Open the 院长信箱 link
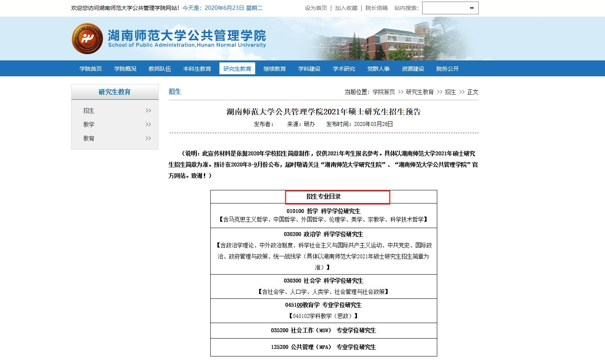Viewport: 605px width, 364px height. pos(376,8)
